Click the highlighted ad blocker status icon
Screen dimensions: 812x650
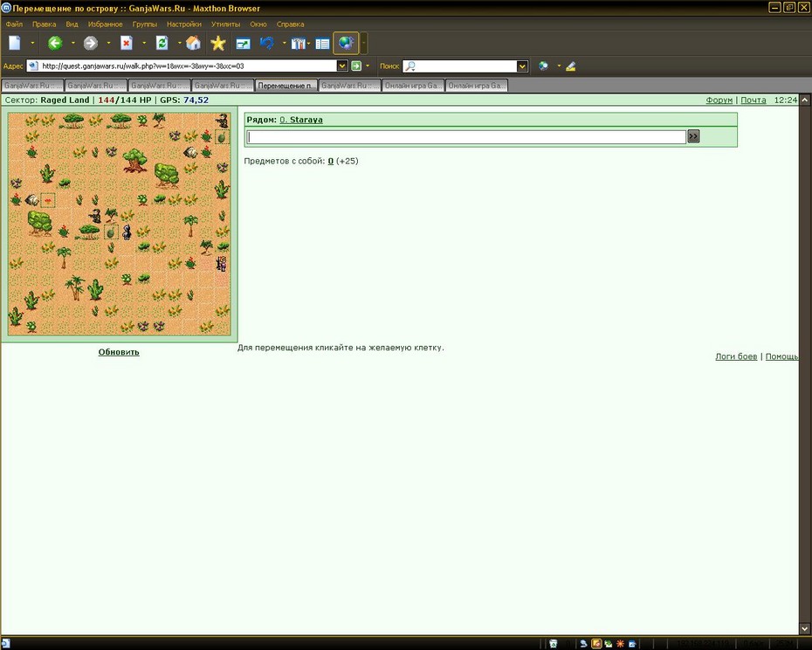[596, 644]
